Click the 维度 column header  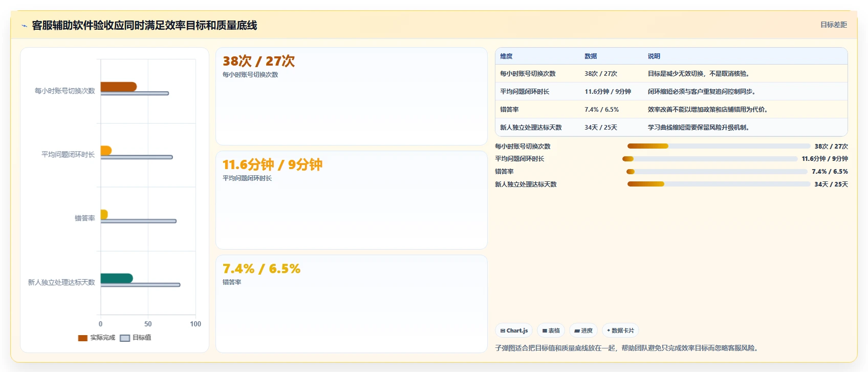tap(506, 56)
